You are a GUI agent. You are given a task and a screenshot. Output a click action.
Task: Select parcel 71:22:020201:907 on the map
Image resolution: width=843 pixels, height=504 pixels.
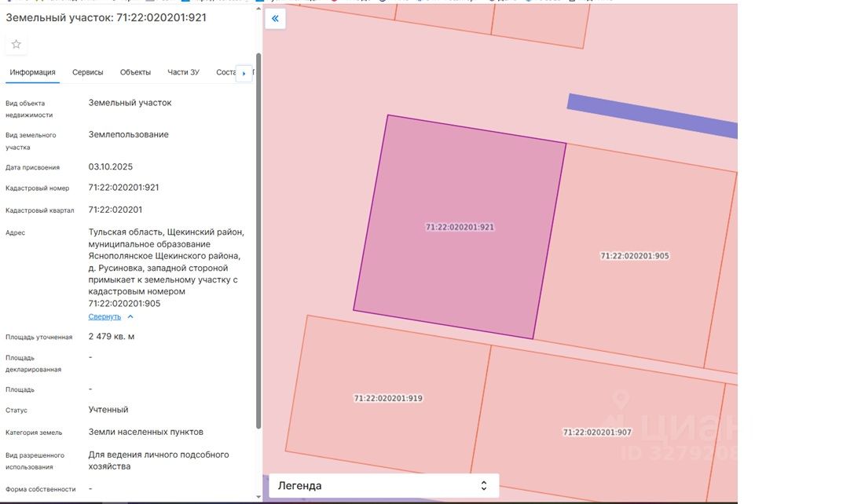click(x=597, y=432)
